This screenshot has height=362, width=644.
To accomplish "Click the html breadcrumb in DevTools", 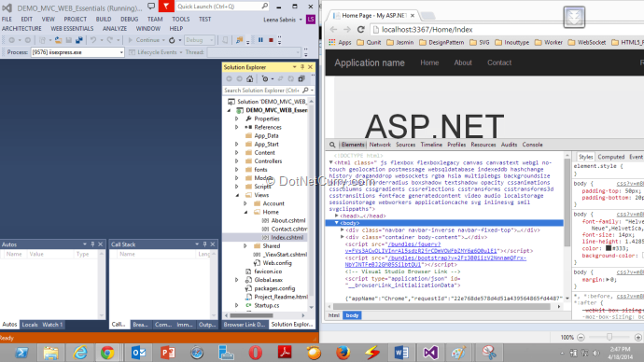I will click(x=334, y=315).
